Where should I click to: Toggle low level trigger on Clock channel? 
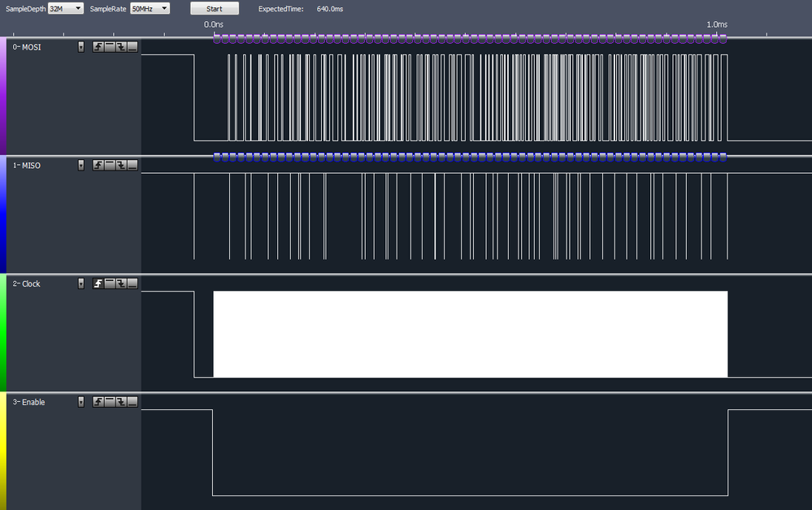click(133, 283)
